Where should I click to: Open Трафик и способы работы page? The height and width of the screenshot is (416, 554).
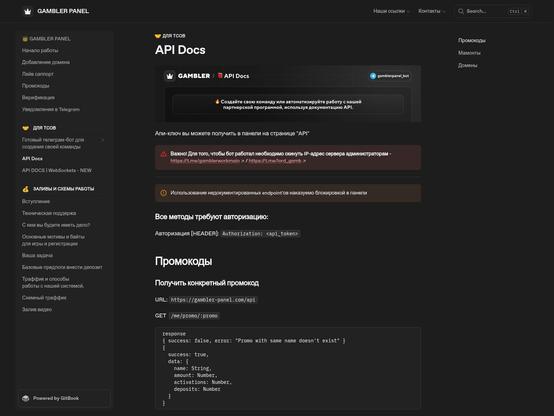click(x=53, y=282)
